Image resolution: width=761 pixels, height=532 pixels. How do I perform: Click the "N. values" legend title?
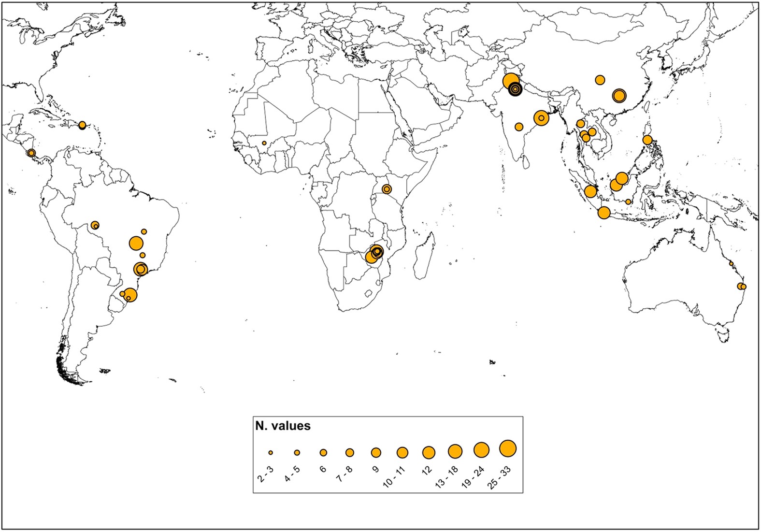283,426
